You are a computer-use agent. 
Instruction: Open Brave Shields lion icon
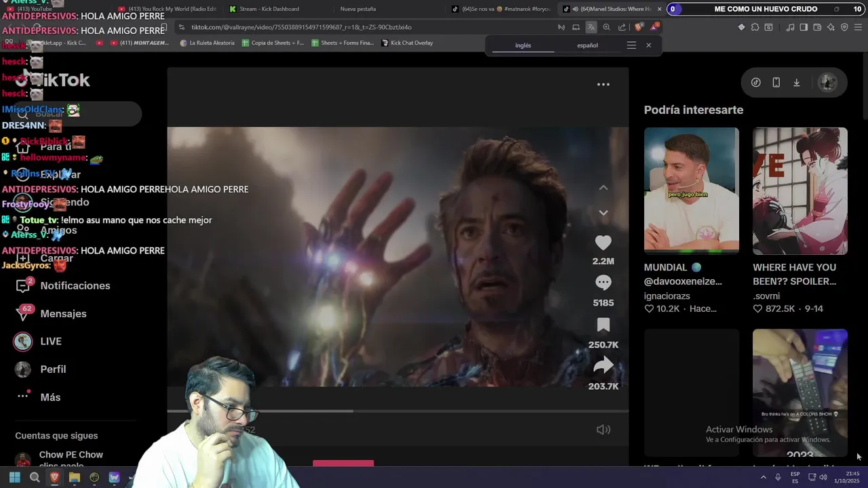(x=639, y=27)
